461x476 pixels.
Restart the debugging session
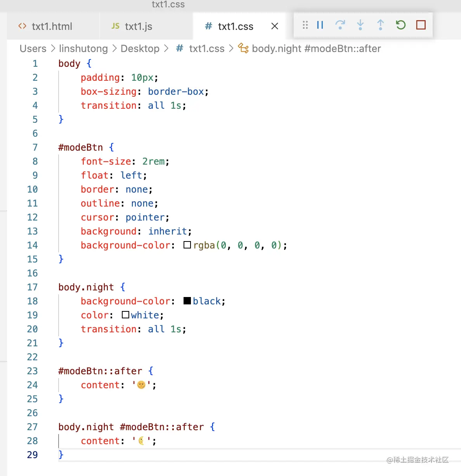[x=400, y=25]
